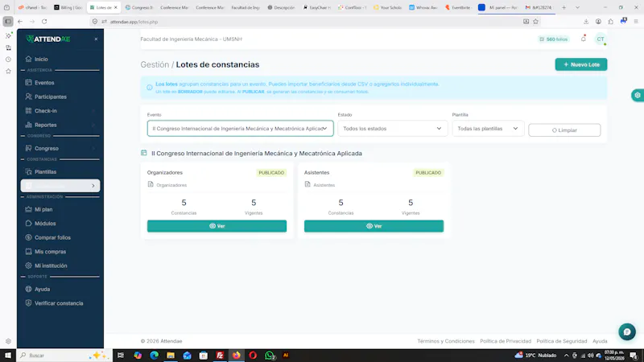Screen dimensions: 644x362
Task: Open Términos y Condiciones
Action: click(446, 341)
